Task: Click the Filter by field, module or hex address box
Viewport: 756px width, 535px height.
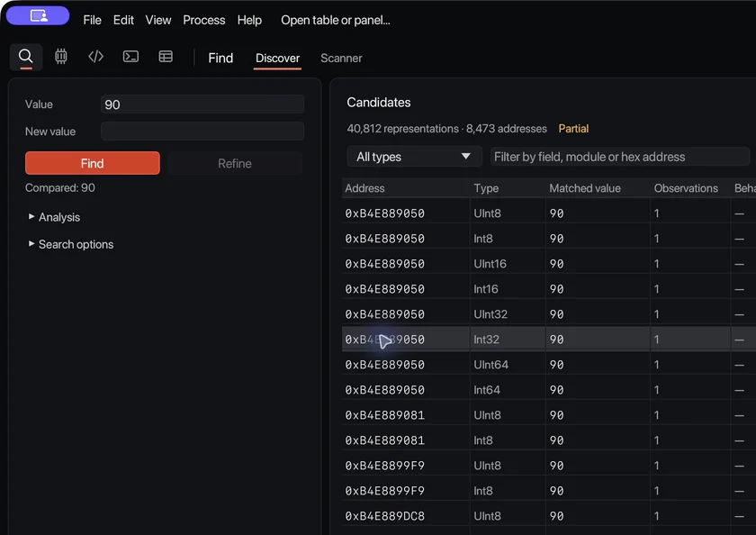Action: tap(620, 157)
